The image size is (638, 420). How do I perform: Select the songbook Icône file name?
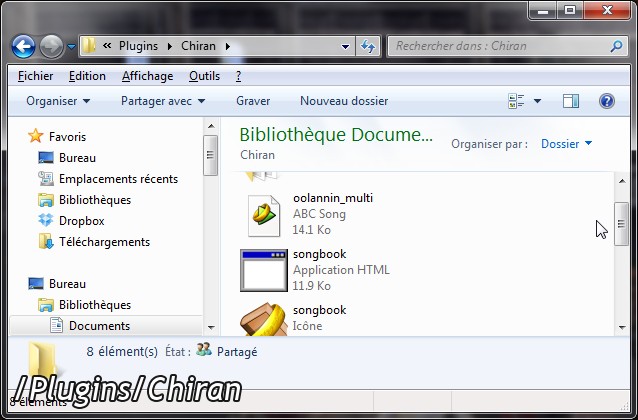pos(319,310)
